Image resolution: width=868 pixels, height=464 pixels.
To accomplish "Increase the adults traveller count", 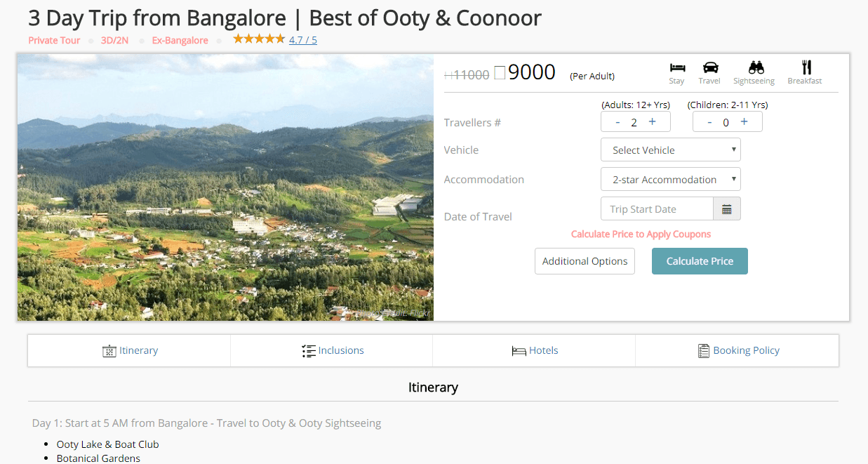I will [652, 122].
